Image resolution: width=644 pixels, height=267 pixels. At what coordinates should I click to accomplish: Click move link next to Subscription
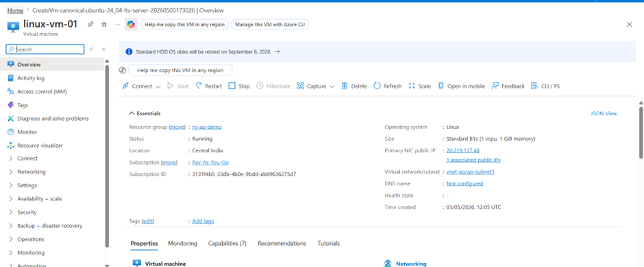170,163
